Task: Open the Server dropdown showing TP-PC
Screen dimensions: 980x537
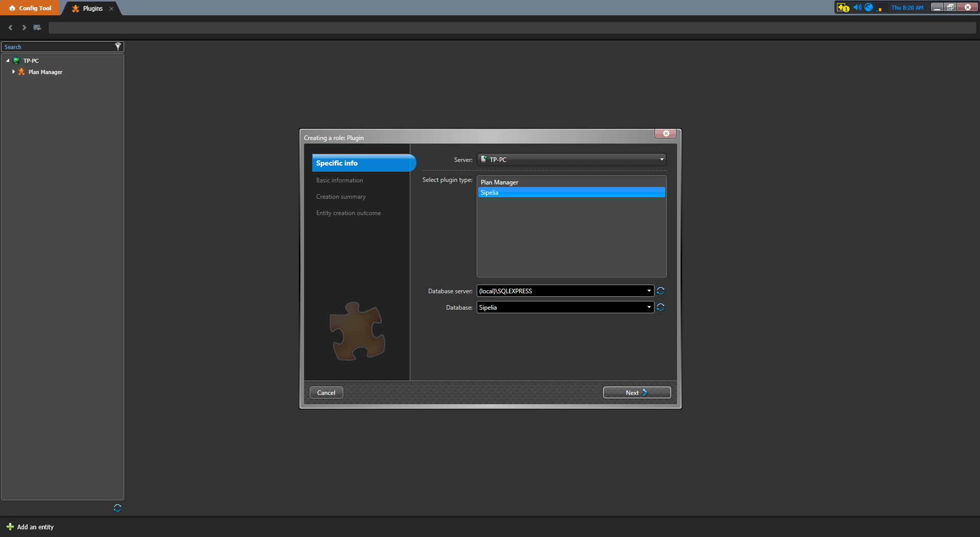Action: pyautogui.click(x=571, y=159)
